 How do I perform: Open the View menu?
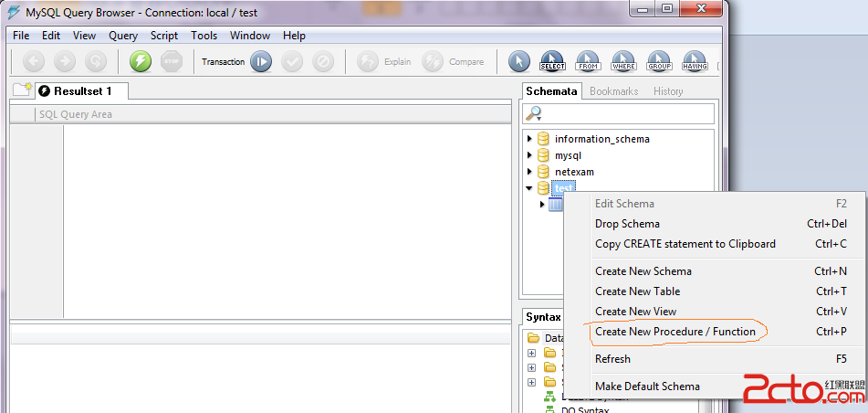(x=84, y=36)
